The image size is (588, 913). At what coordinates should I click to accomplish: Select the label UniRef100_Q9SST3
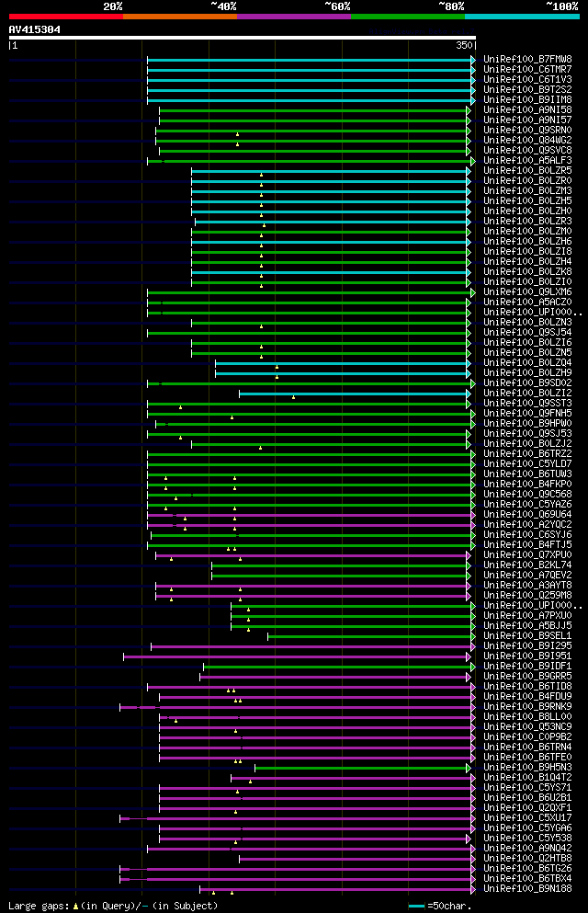pos(527,404)
